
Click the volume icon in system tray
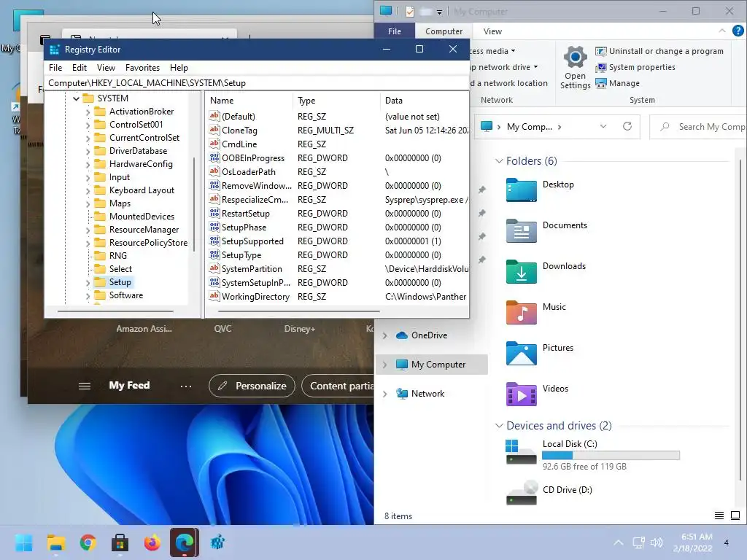pyautogui.click(x=657, y=542)
